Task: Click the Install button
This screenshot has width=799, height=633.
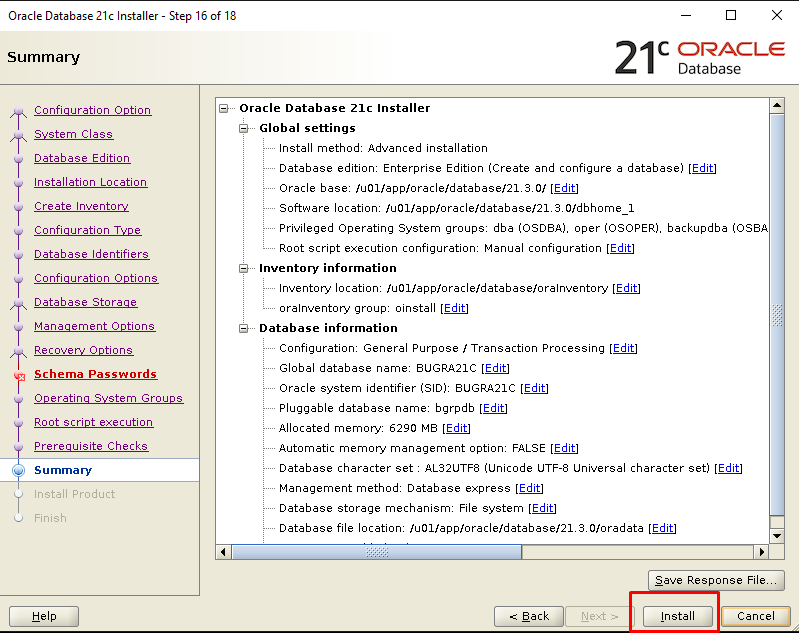Action: tap(677, 616)
